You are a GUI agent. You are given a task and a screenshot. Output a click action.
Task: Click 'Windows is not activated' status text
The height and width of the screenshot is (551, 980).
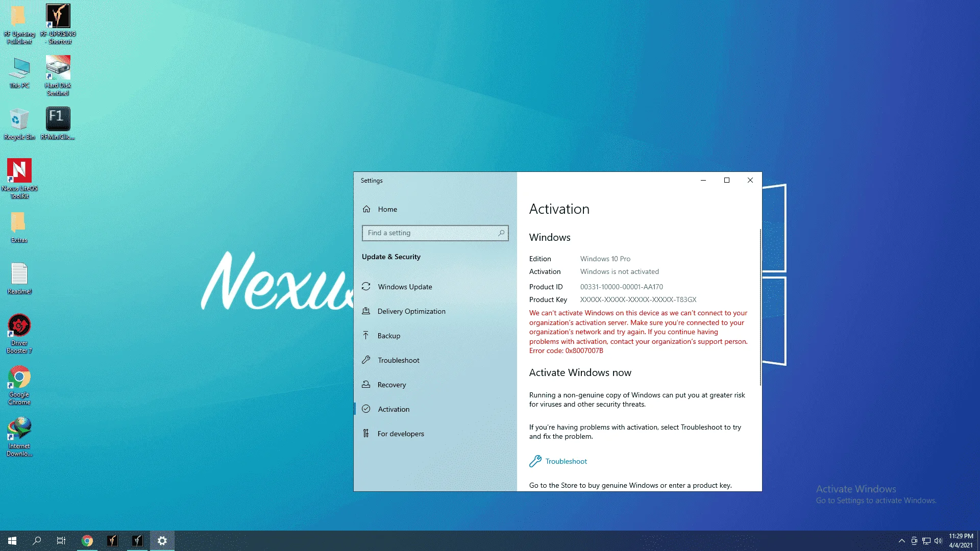pyautogui.click(x=619, y=271)
